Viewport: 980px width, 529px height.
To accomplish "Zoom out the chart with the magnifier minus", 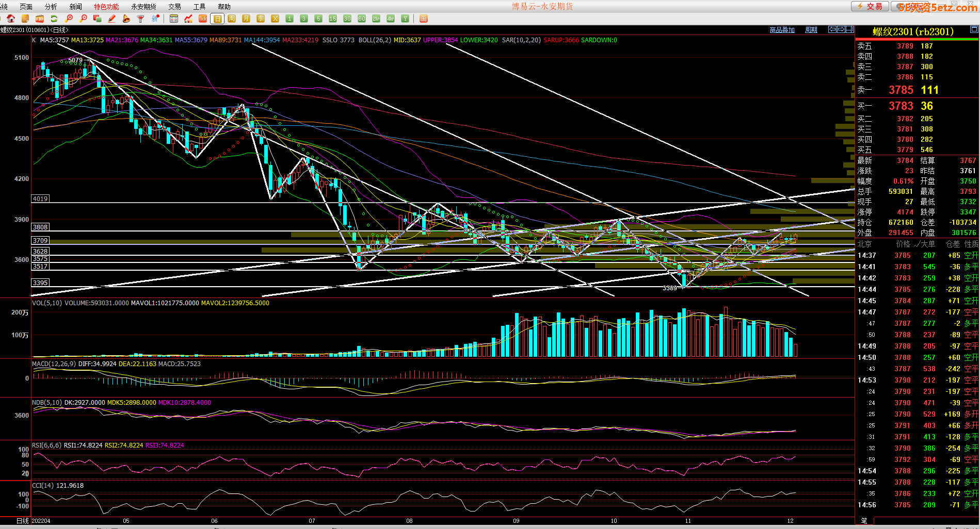I will [x=83, y=19].
